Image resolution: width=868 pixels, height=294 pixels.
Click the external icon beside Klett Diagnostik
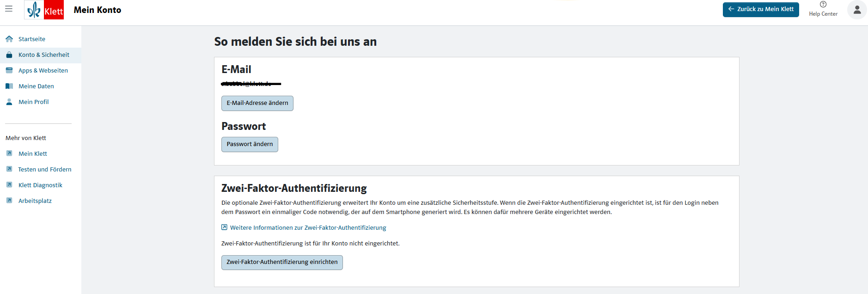9,184
